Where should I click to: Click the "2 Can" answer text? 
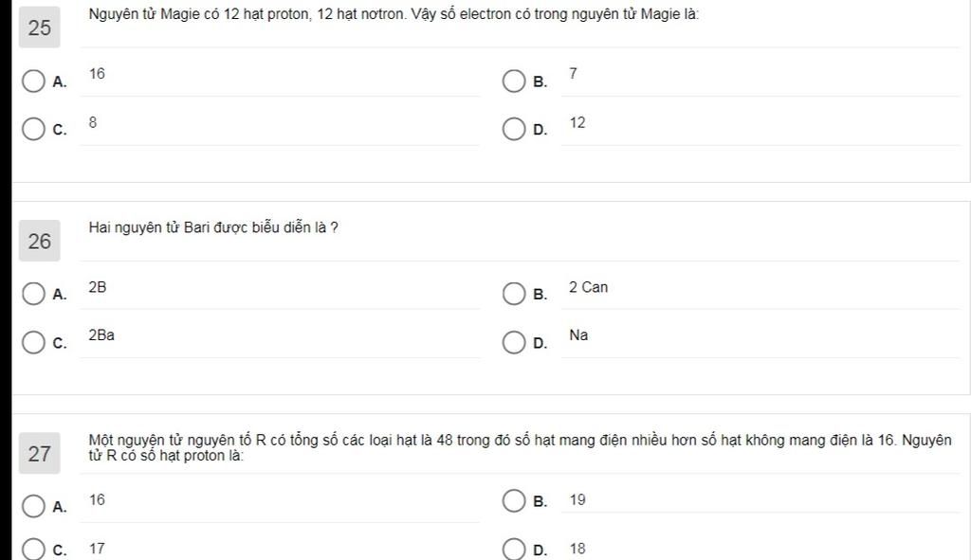589,287
